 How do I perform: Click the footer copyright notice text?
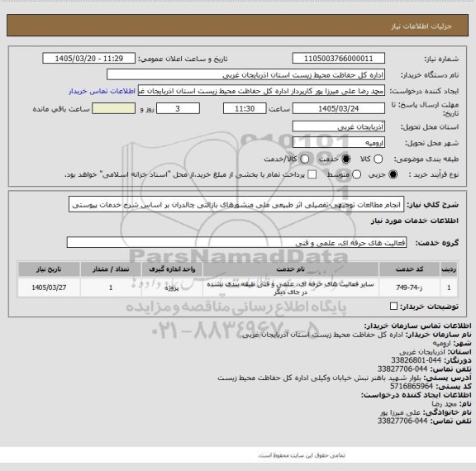click(x=302, y=455)
